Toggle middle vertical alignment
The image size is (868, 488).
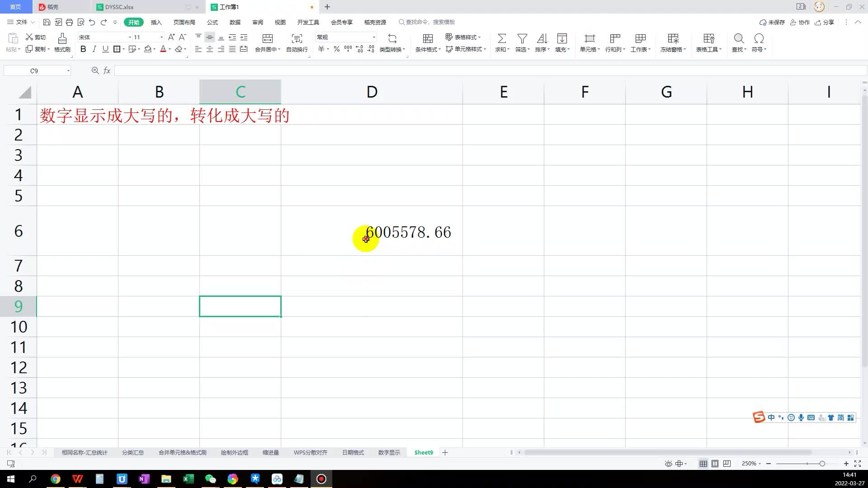pos(210,37)
